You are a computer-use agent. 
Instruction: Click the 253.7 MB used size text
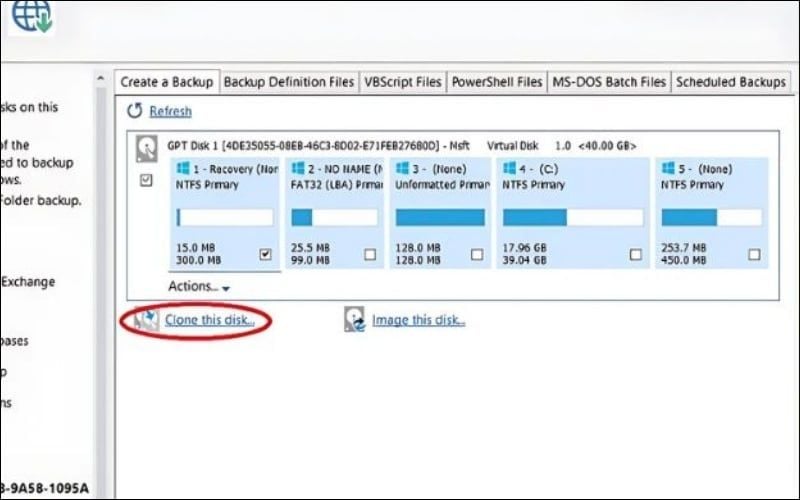pyautogui.click(x=684, y=248)
